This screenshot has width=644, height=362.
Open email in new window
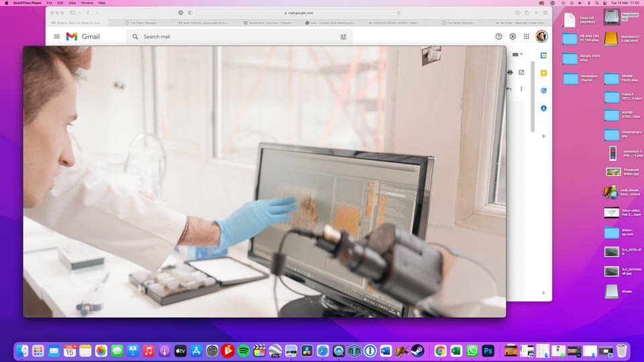(521, 72)
